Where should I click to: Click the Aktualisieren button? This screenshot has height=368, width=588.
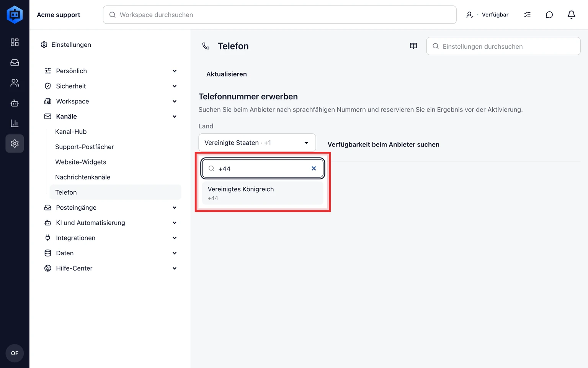coord(226,74)
